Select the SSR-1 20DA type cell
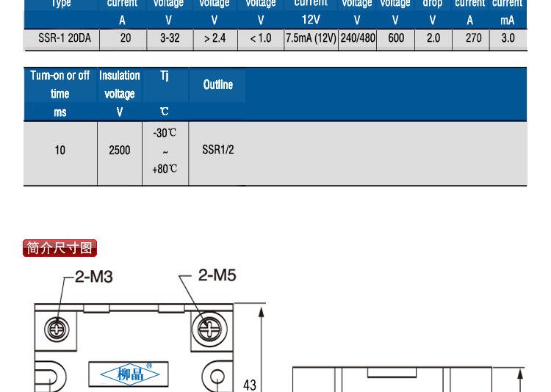Screen dimensions: 551x392 pos(65,37)
